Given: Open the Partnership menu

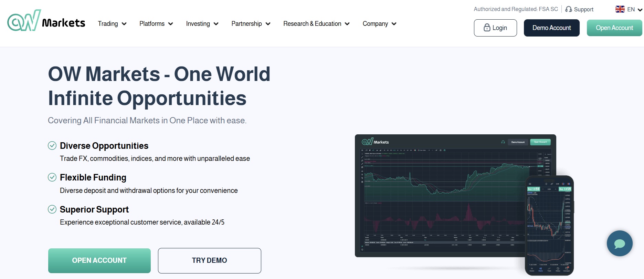Looking at the screenshot, I should point(251,24).
